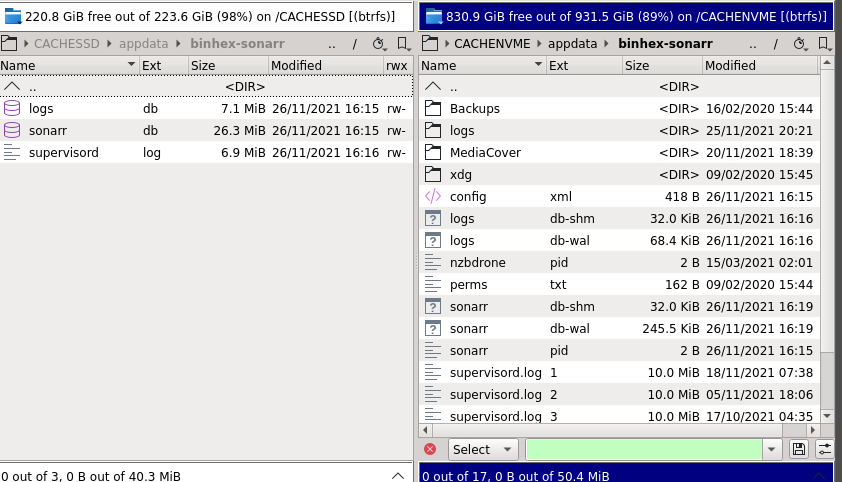Close the filter bar with the red X icon
The height and width of the screenshot is (482, 842).
430,449
